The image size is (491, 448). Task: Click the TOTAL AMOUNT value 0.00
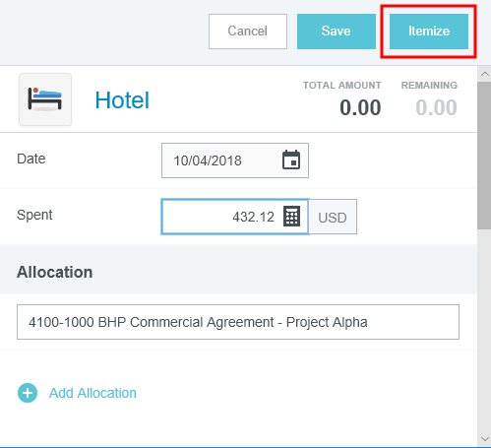pyautogui.click(x=360, y=107)
